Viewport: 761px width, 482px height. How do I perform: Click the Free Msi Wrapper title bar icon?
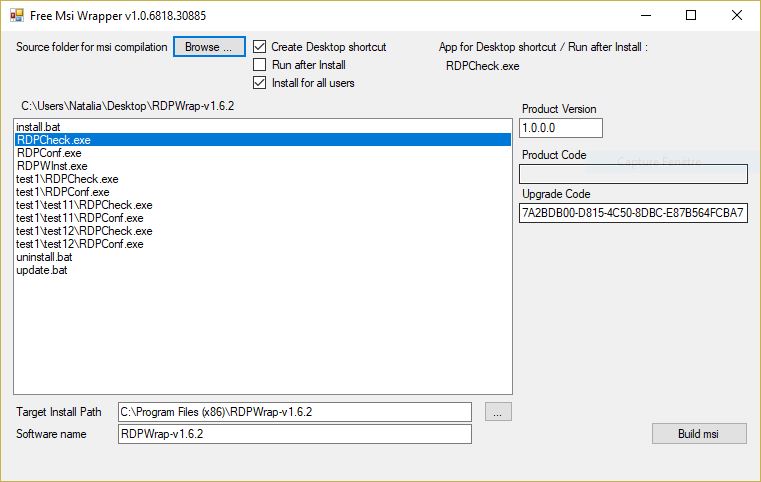point(16,15)
